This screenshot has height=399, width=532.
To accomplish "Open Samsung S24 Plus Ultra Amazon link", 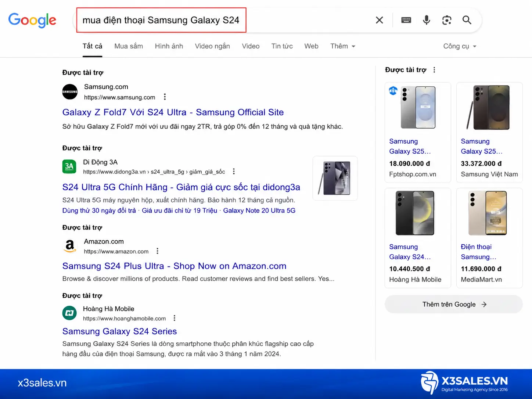I will coord(174,266).
